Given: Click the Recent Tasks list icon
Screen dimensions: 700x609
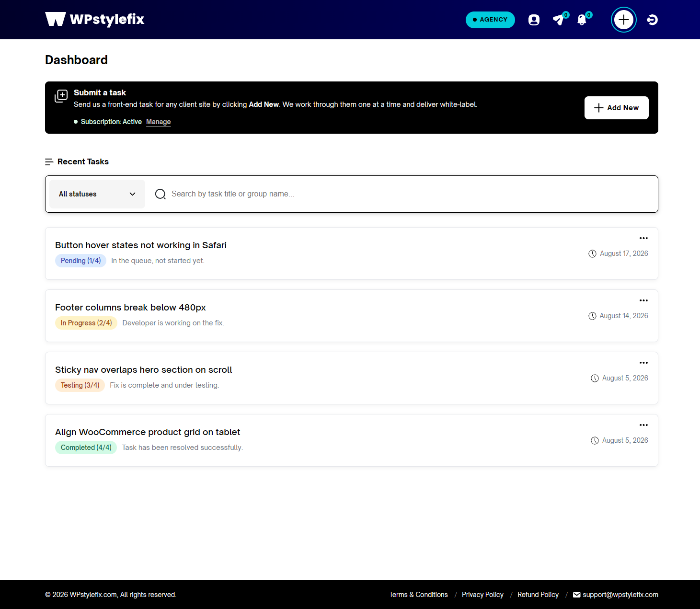Looking at the screenshot, I should click(x=49, y=162).
